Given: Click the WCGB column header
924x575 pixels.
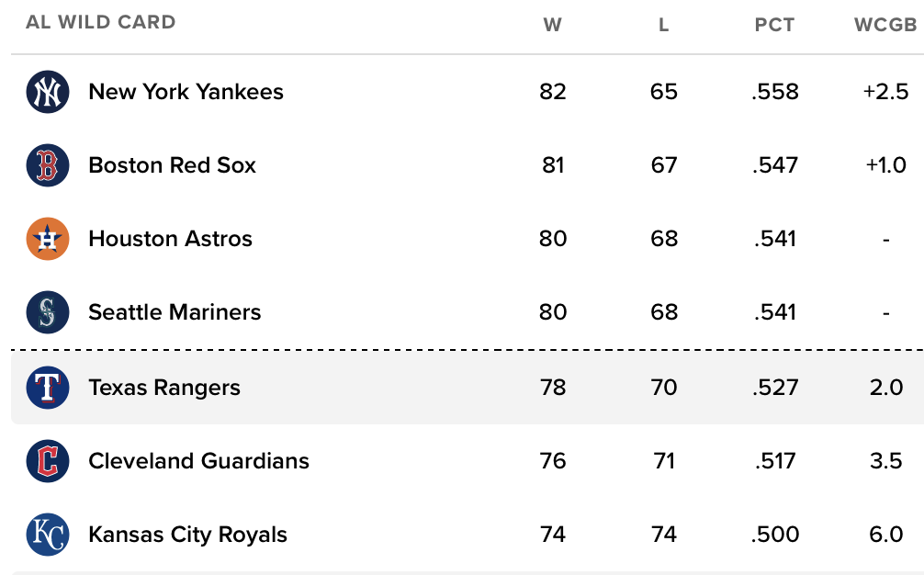Looking at the screenshot, I should pyautogui.click(x=885, y=25).
